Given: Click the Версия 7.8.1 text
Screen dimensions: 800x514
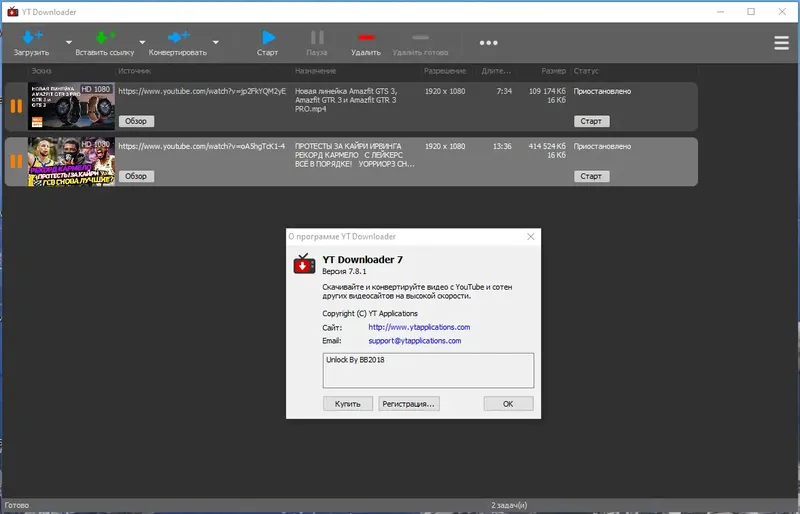Looking at the screenshot, I should click(x=344, y=271).
